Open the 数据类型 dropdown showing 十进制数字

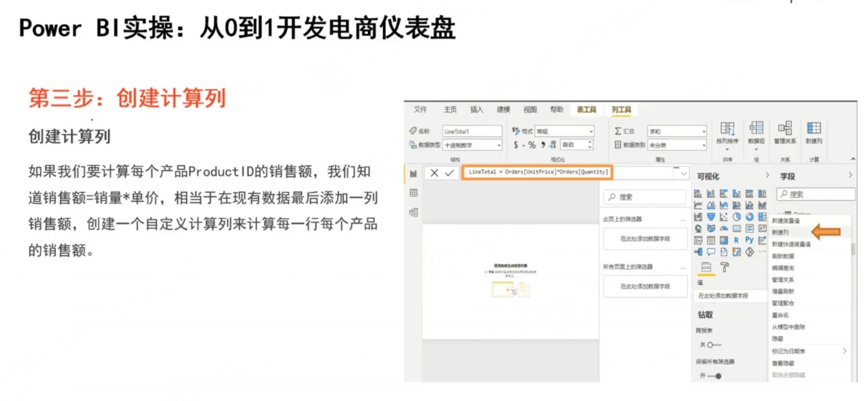click(472, 145)
